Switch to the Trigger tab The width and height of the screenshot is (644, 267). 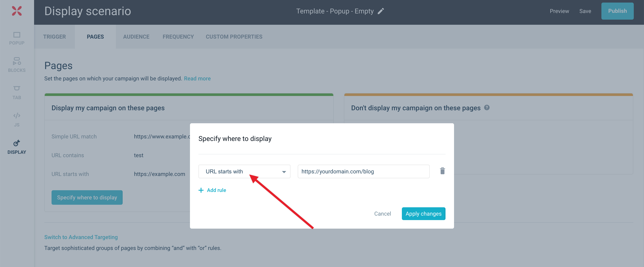point(54,37)
